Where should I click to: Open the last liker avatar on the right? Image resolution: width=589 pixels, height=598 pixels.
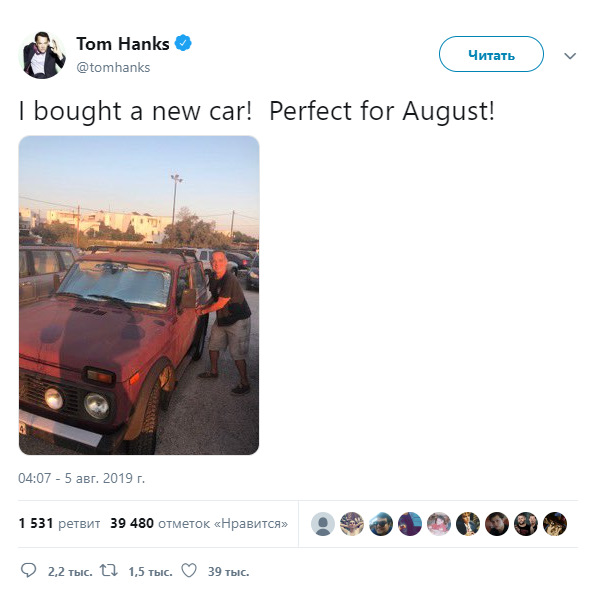(x=555, y=524)
